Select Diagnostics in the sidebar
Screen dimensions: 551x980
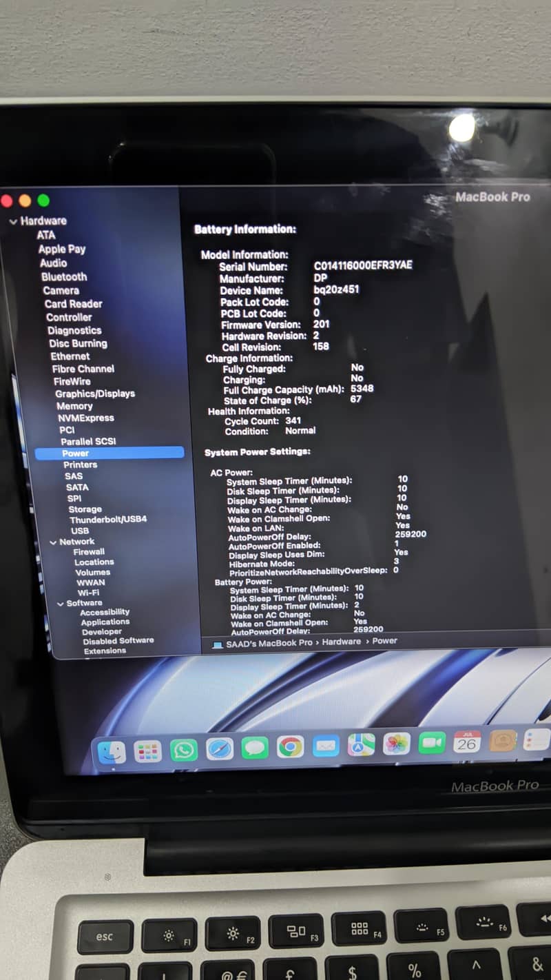pos(74,330)
